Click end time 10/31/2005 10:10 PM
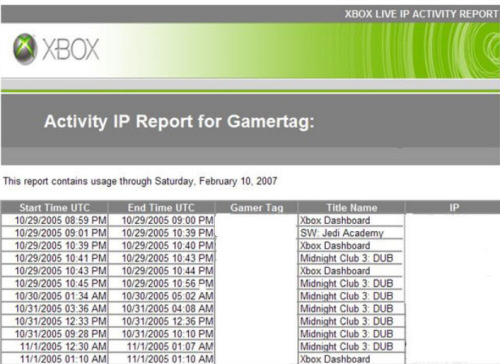500x364 pixels. (162, 334)
